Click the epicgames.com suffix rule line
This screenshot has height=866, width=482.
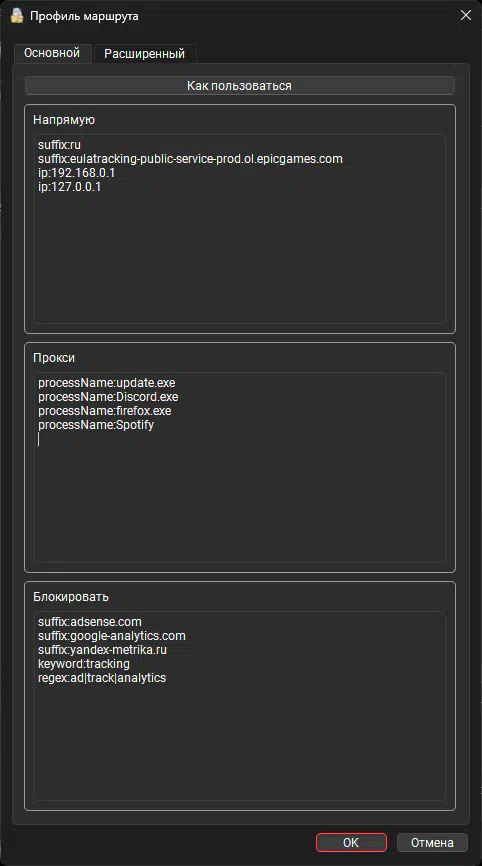[190, 159]
